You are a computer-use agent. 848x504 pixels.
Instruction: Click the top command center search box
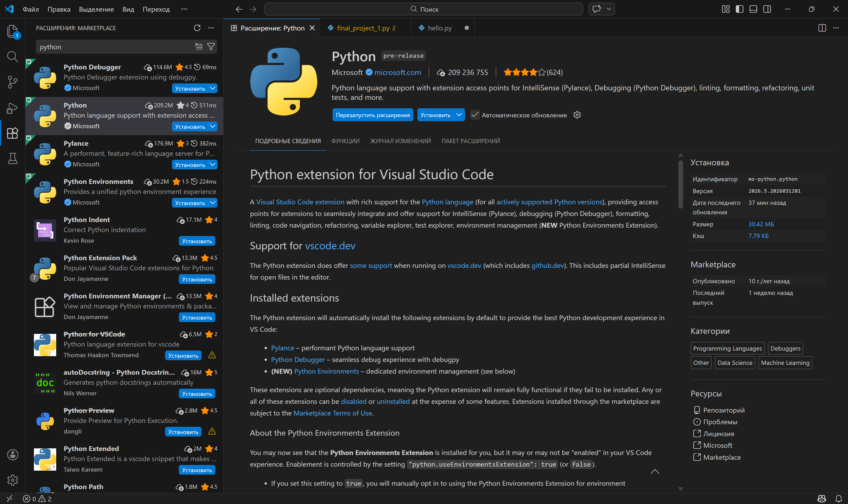423,9
